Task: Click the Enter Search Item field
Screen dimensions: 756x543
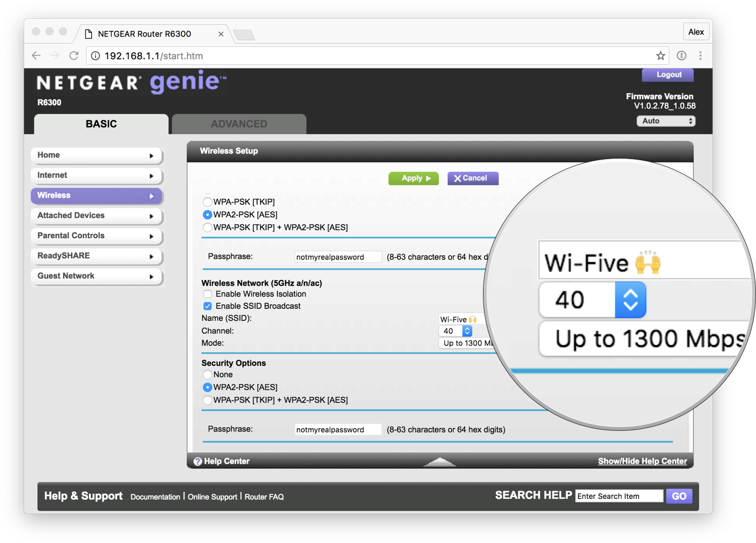Action: [619, 497]
